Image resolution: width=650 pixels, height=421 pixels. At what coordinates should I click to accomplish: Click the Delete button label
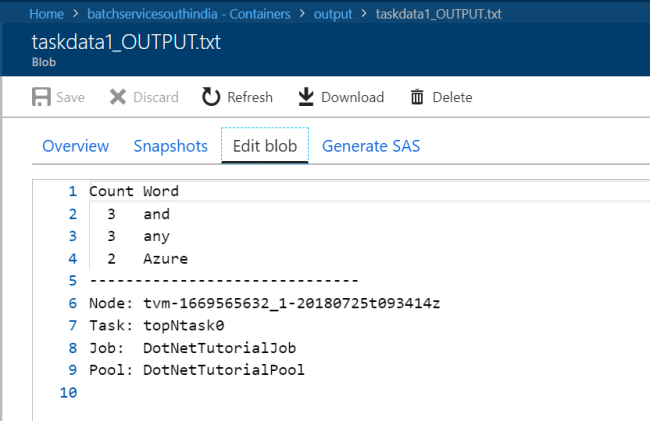[452, 97]
